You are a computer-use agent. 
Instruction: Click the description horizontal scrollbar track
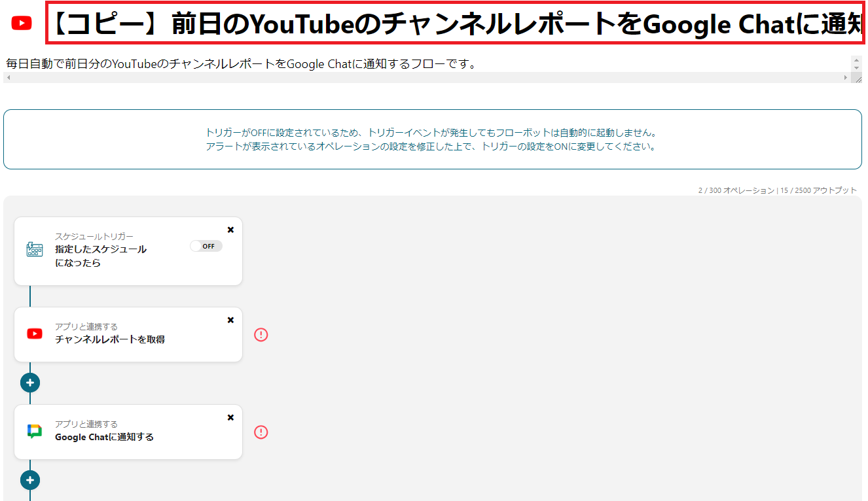(427, 78)
